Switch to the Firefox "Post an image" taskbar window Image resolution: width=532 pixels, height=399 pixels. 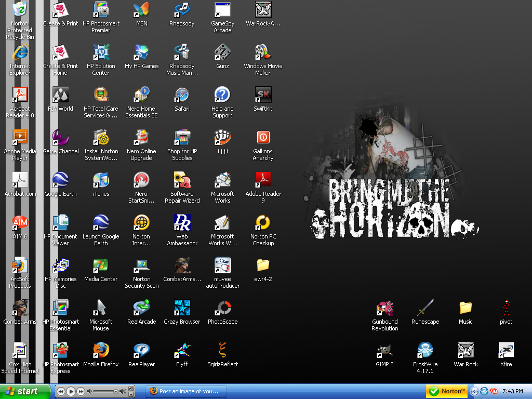click(x=186, y=391)
